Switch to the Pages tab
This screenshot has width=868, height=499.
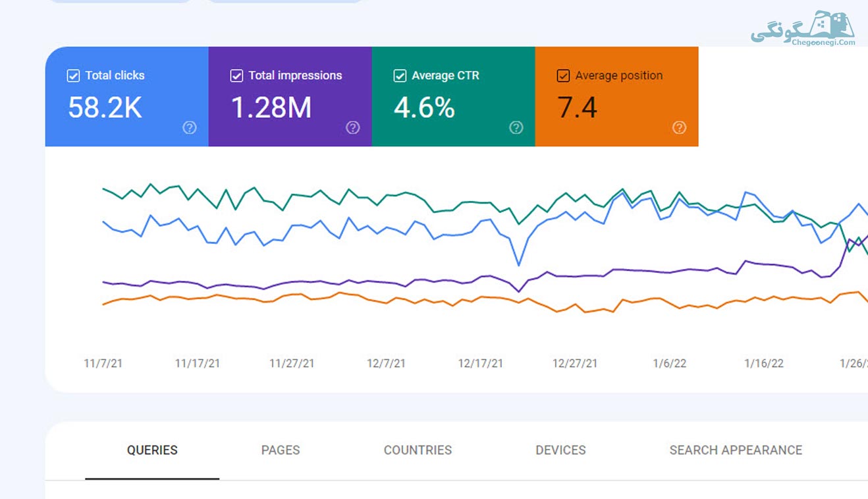[x=281, y=450]
